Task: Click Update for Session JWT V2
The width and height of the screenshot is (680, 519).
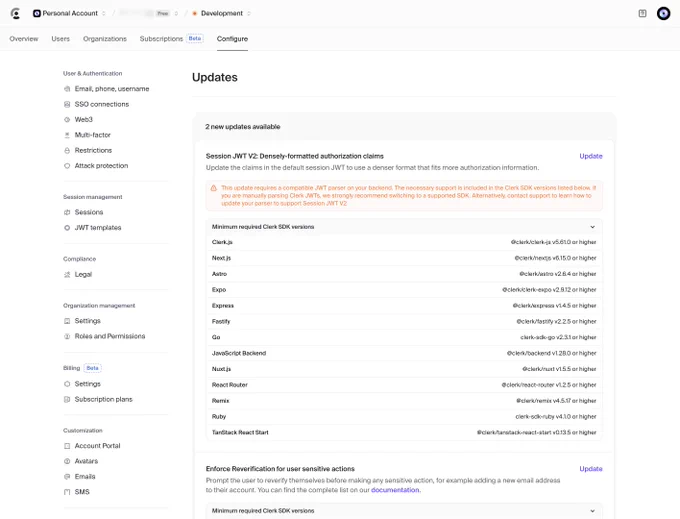Action: pyautogui.click(x=591, y=156)
